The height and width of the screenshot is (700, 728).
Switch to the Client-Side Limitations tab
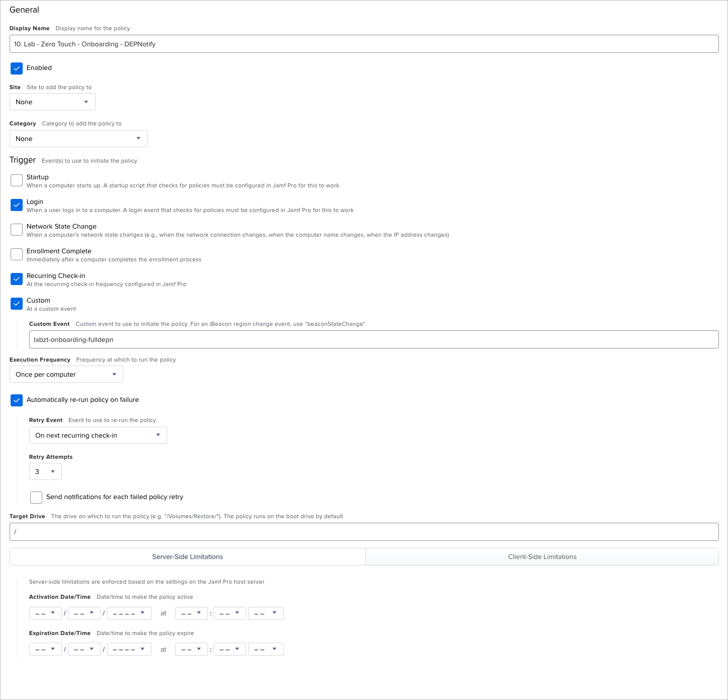[542, 556]
